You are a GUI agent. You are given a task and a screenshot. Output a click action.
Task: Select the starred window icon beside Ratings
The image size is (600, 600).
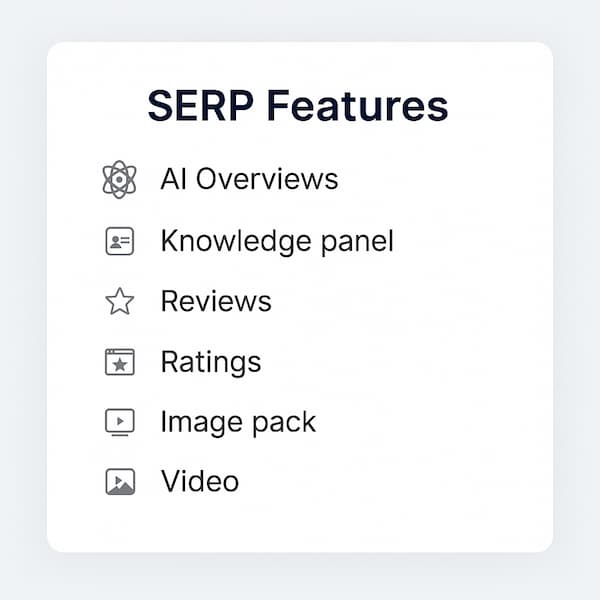pyautogui.click(x=119, y=362)
